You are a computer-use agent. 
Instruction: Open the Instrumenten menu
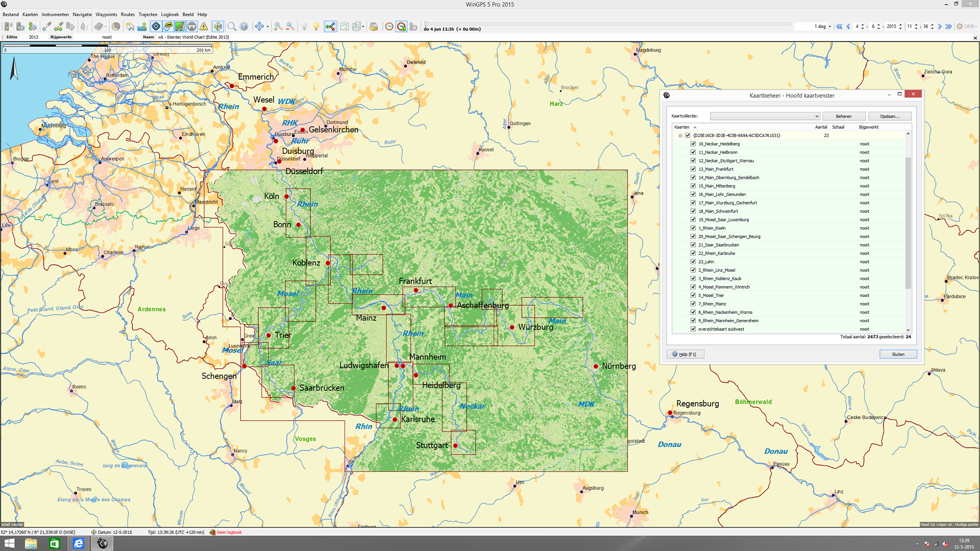(x=55, y=15)
